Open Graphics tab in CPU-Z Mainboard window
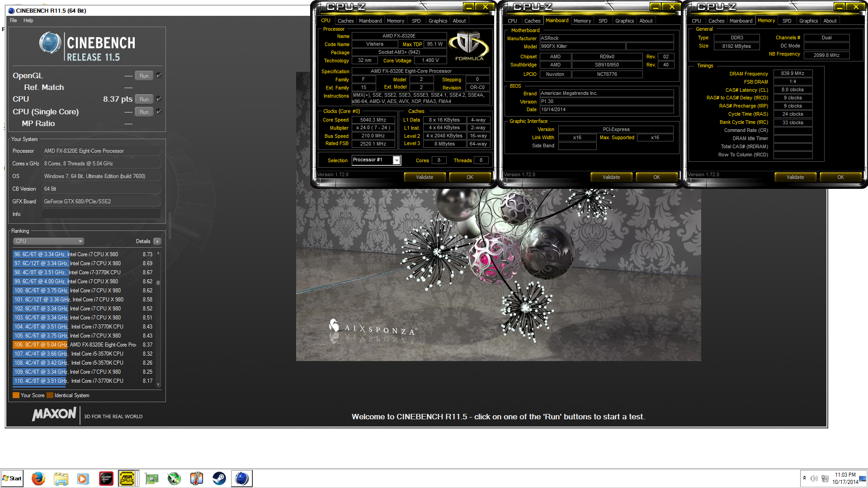 (x=624, y=21)
